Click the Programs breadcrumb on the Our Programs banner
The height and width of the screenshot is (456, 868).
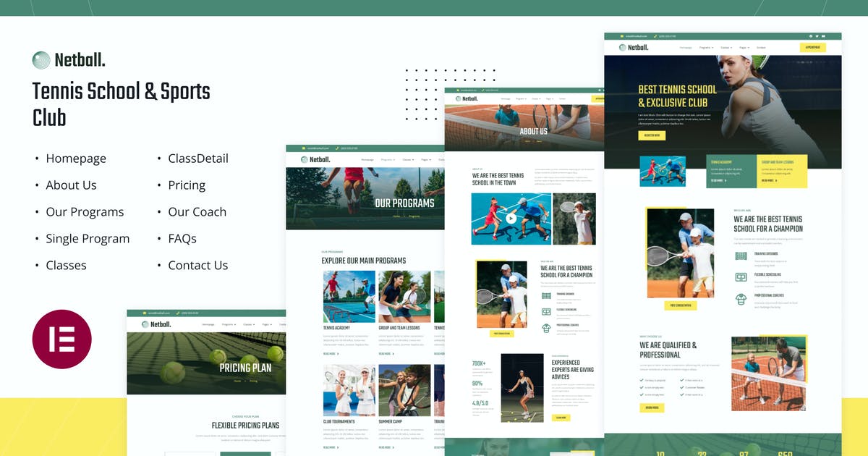click(x=414, y=216)
